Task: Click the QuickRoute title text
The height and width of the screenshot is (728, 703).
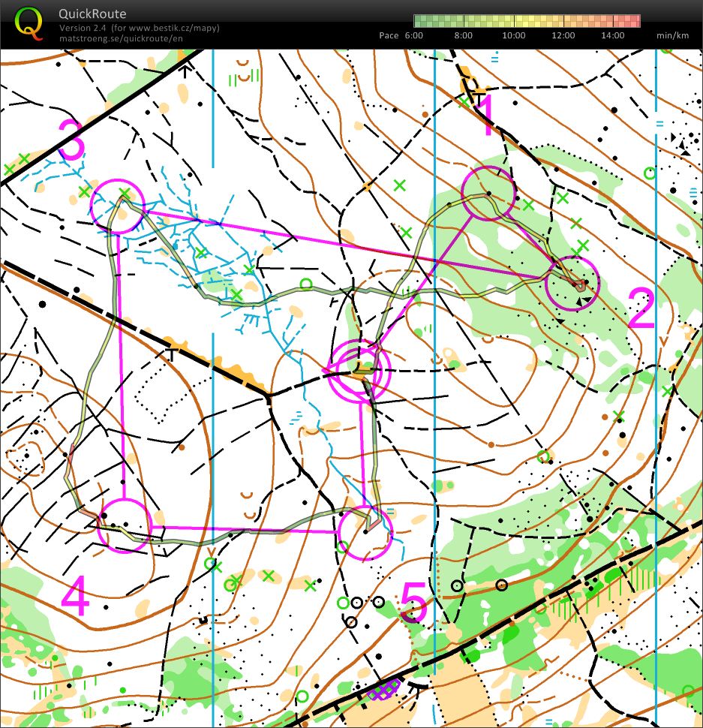Action: click(92, 14)
